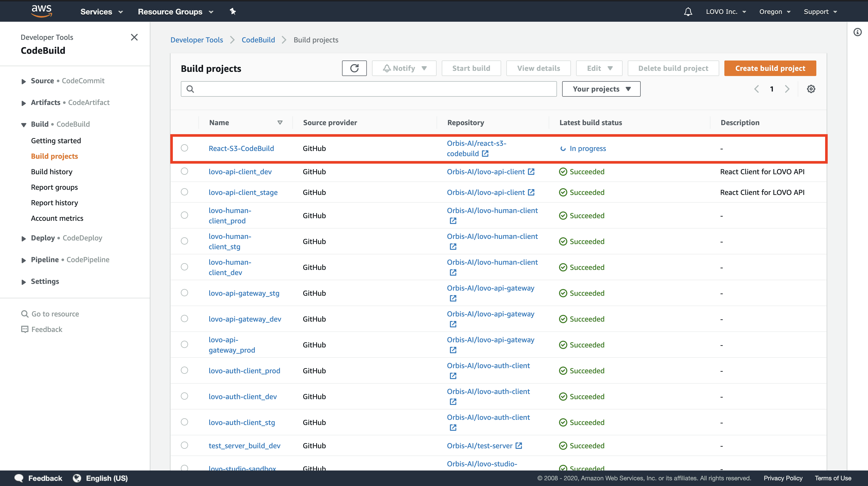
Task: Click the Developer Tools breadcrumb link
Action: pos(197,40)
